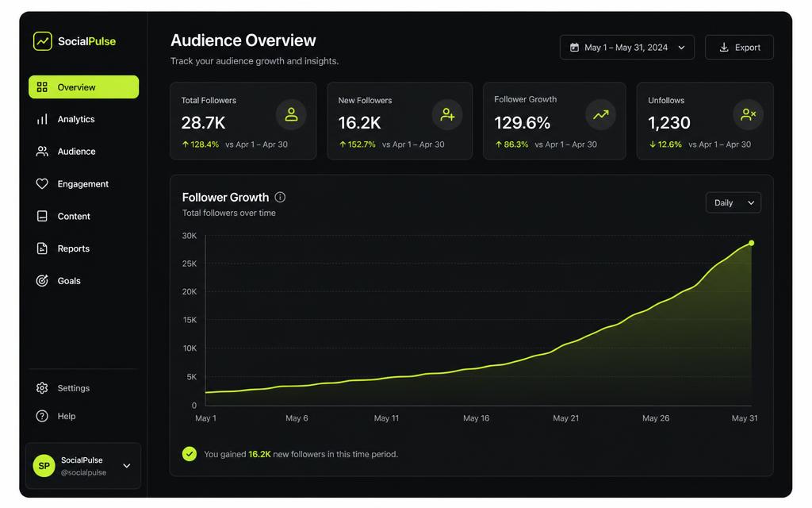Click the 16.2K highlighted link in summary
The width and height of the screenshot is (812, 508).
point(259,454)
